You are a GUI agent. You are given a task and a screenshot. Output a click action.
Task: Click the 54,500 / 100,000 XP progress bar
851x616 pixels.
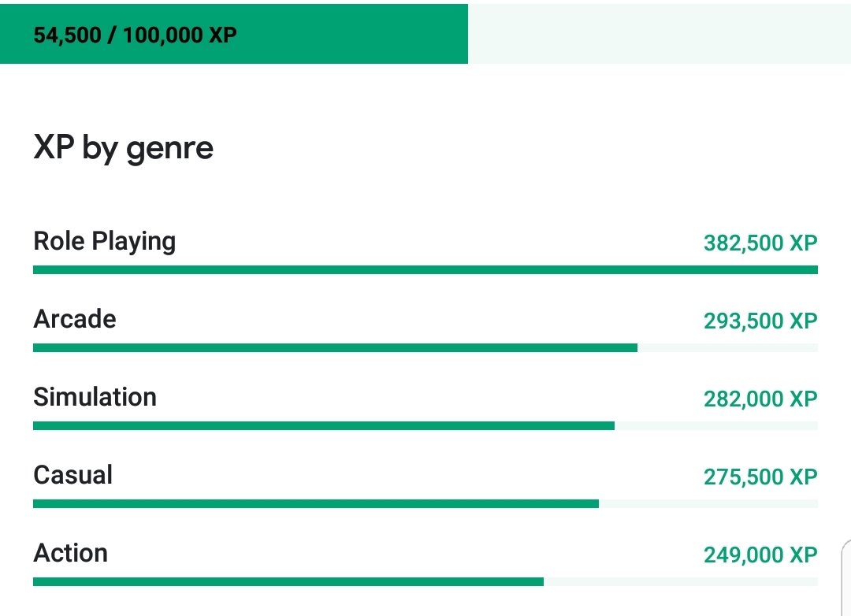coord(425,34)
